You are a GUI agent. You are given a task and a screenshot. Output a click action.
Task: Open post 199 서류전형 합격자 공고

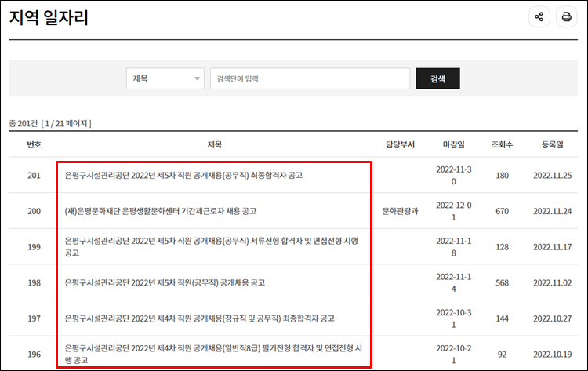[212, 247]
